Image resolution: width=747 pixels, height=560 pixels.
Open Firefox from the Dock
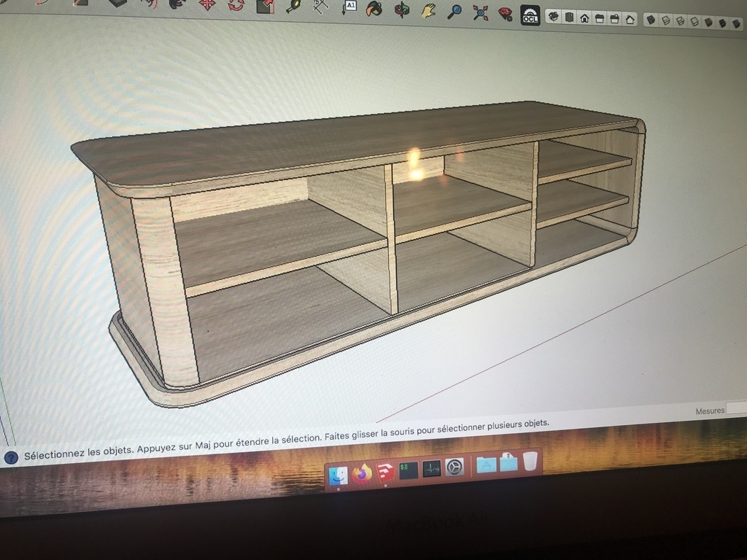click(x=362, y=473)
